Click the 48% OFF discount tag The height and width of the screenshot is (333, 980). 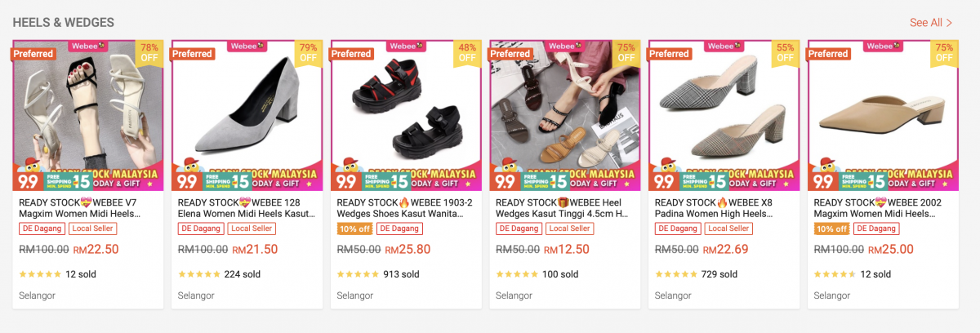(x=467, y=52)
